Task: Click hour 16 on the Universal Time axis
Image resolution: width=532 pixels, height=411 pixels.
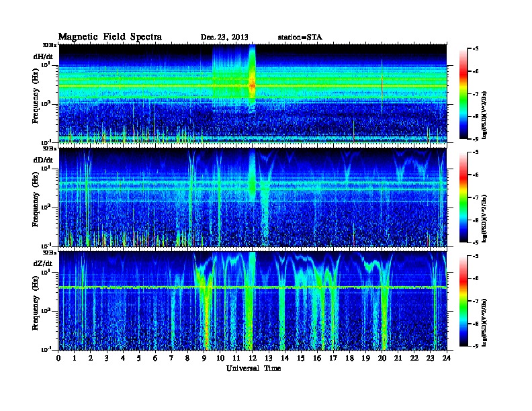Action: coord(318,358)
